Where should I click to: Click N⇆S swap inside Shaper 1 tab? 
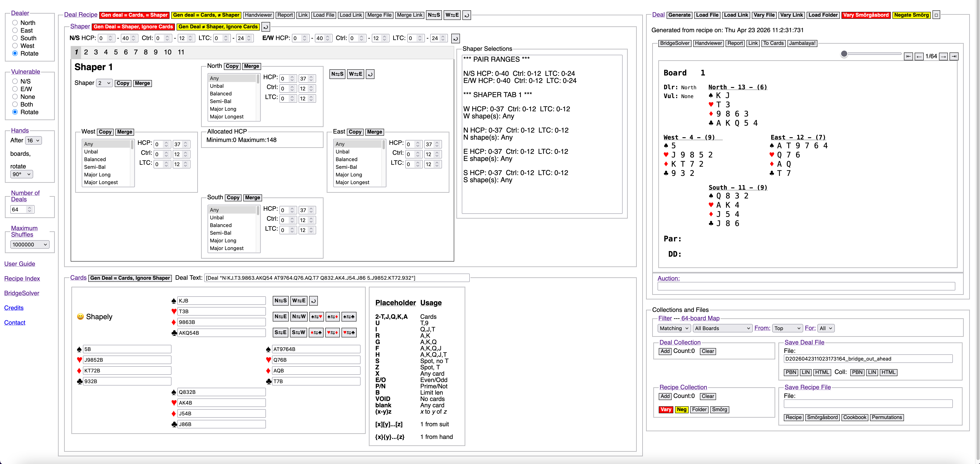pyautogui.click(x=337, y=74)
